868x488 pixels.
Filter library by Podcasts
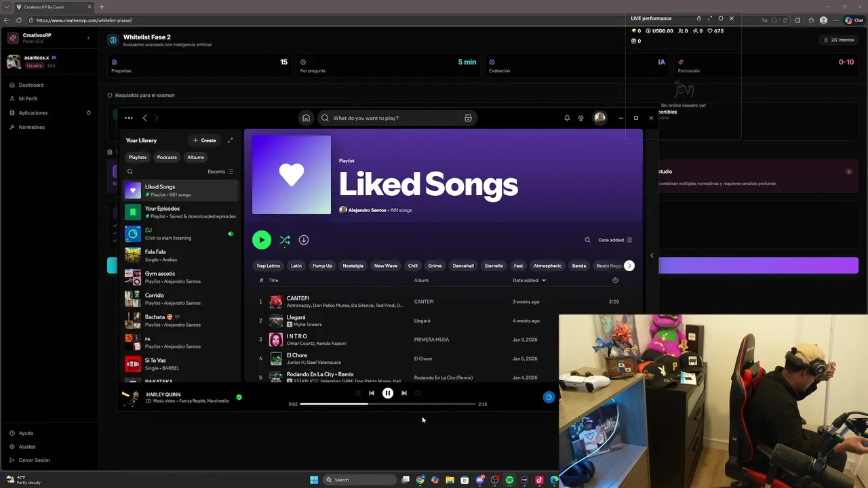click(167, 157)
